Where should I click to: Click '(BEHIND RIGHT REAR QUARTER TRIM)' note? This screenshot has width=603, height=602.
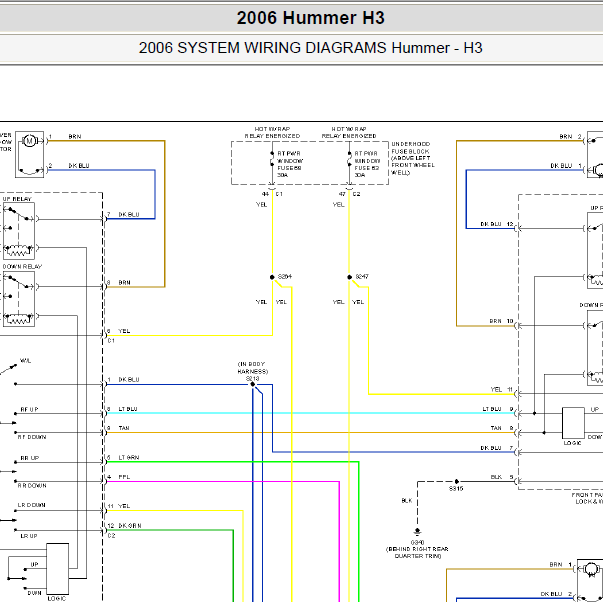pos(418,553)
